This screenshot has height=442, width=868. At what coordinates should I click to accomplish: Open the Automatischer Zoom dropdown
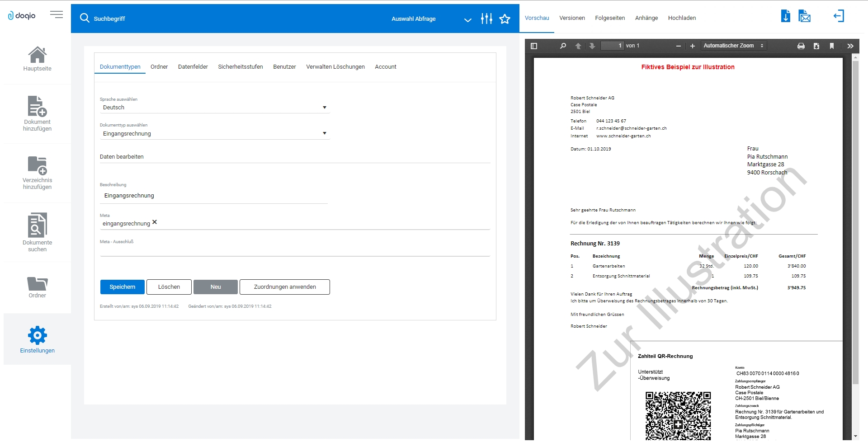(733, 45)
